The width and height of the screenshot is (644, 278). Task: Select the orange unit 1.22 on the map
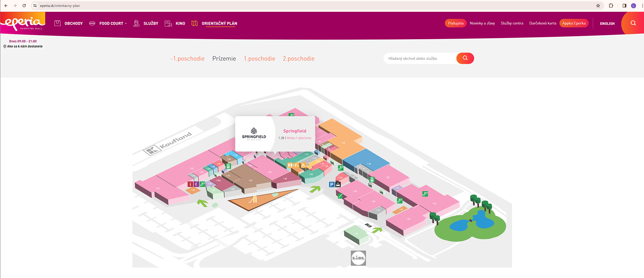[x=341, y=140]
